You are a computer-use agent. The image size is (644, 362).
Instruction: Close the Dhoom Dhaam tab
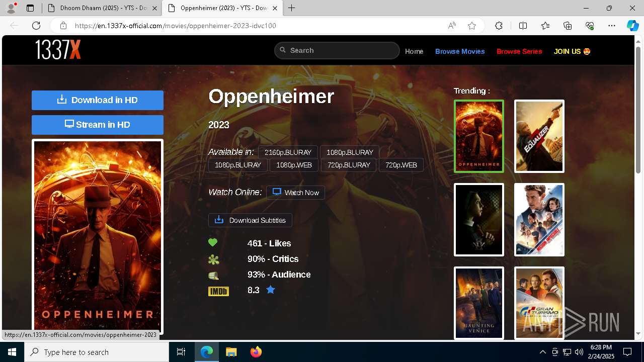coord(154,8)
